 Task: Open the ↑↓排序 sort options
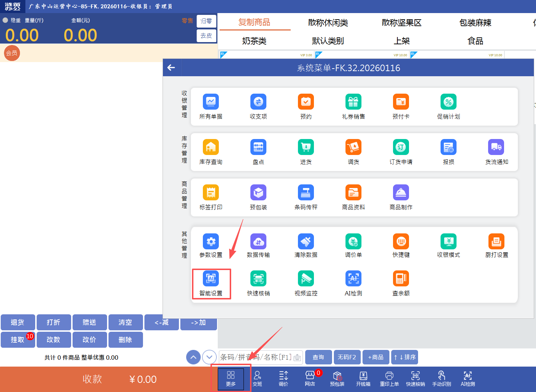(x=405, y=357)
